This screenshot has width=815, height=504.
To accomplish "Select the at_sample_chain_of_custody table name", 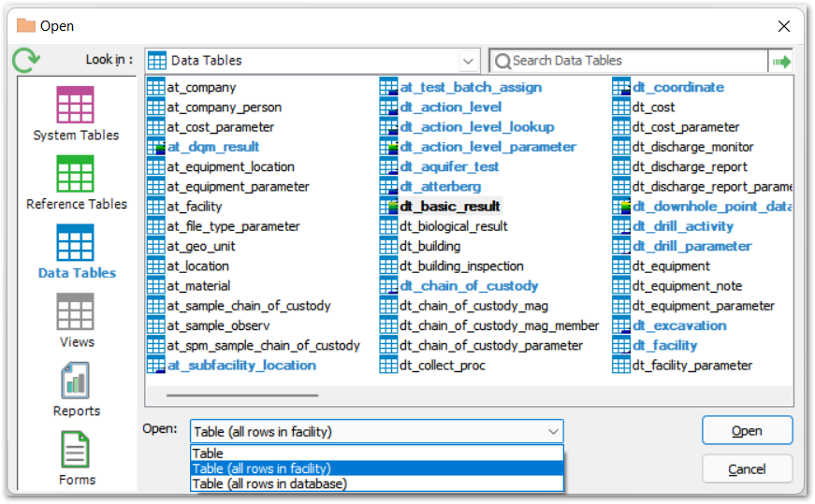I will [x=249, y=306].
